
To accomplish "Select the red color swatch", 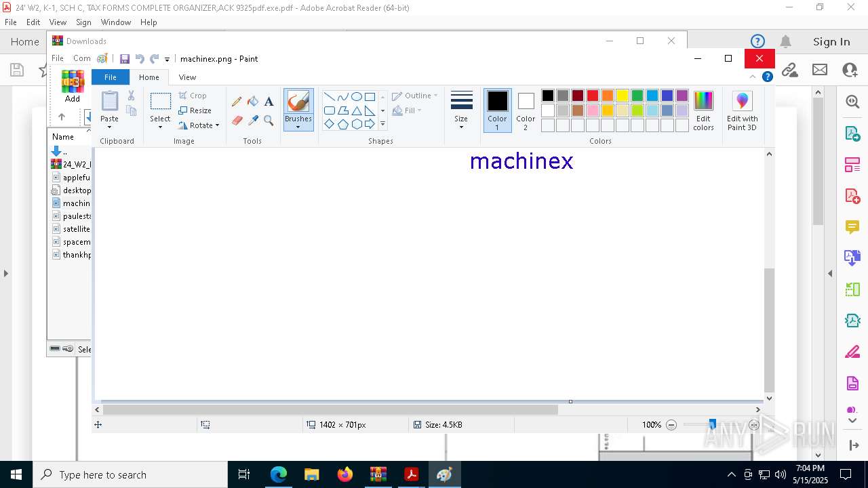I will tap(593, 96).
